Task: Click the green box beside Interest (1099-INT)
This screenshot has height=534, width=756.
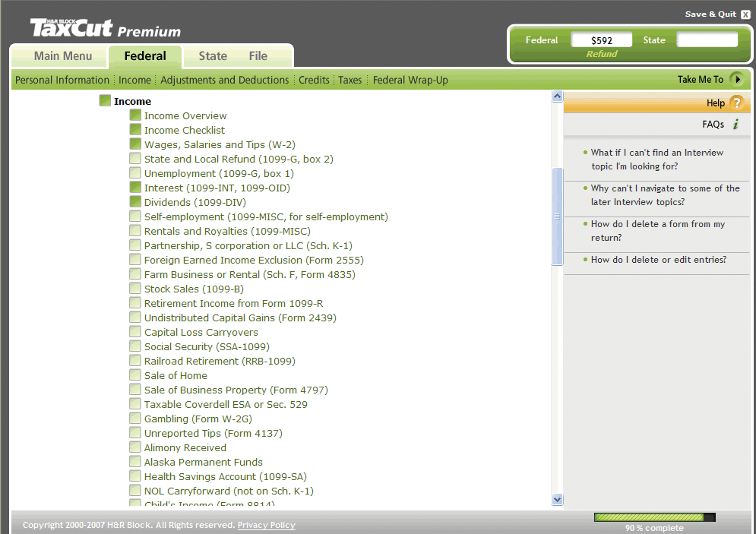Action: pyautogui.click(x=135, y=187)
